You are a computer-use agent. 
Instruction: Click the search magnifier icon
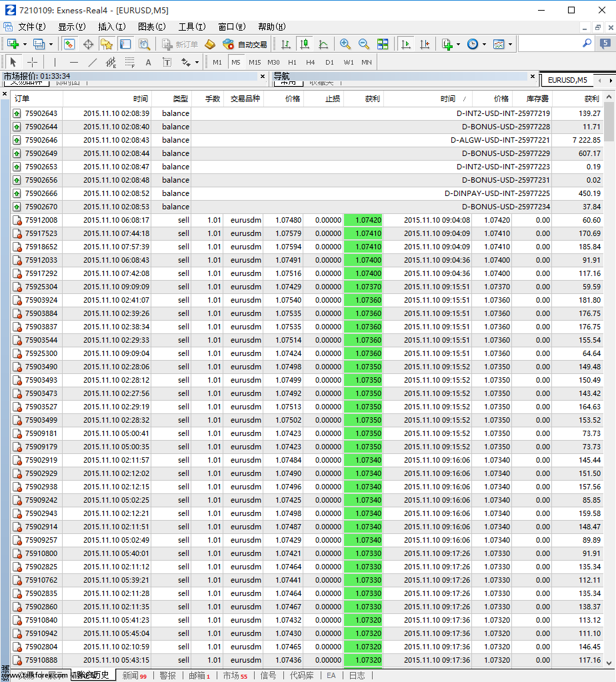[x=587, y=43]
